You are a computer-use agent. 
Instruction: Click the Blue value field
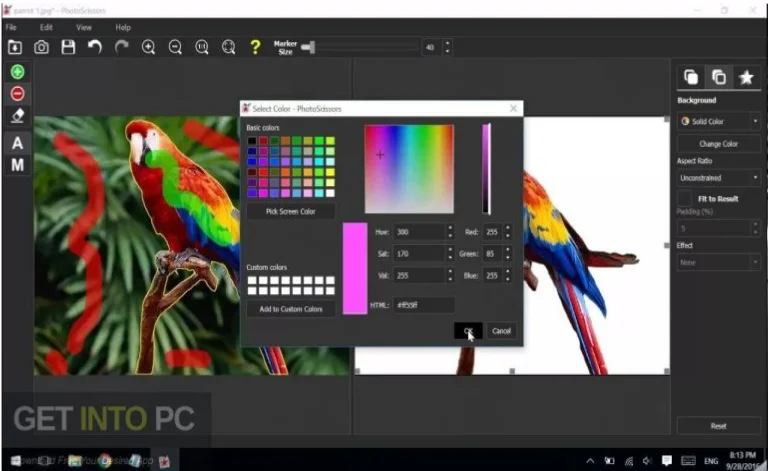pyautogui.click(x=493, y=276)
